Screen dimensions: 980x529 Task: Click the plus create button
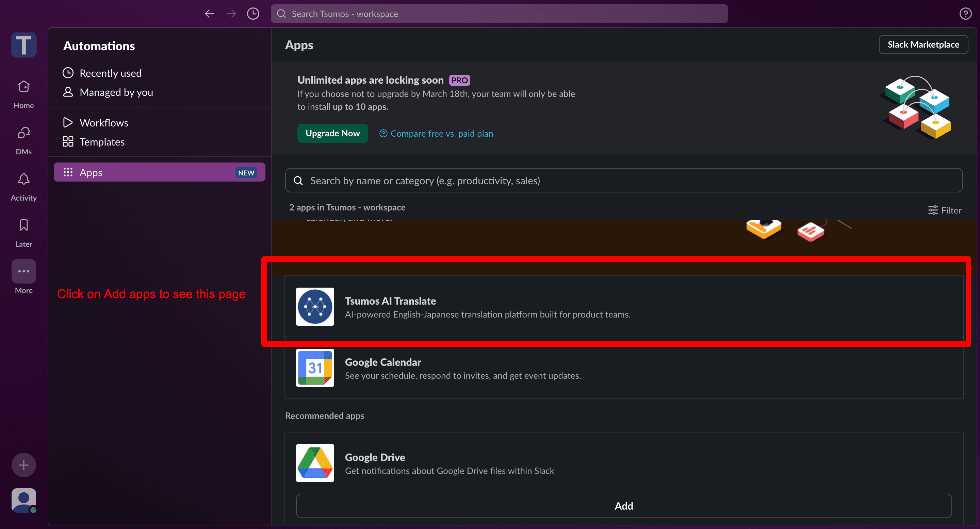pyautogui.click(x=23, y=465)
